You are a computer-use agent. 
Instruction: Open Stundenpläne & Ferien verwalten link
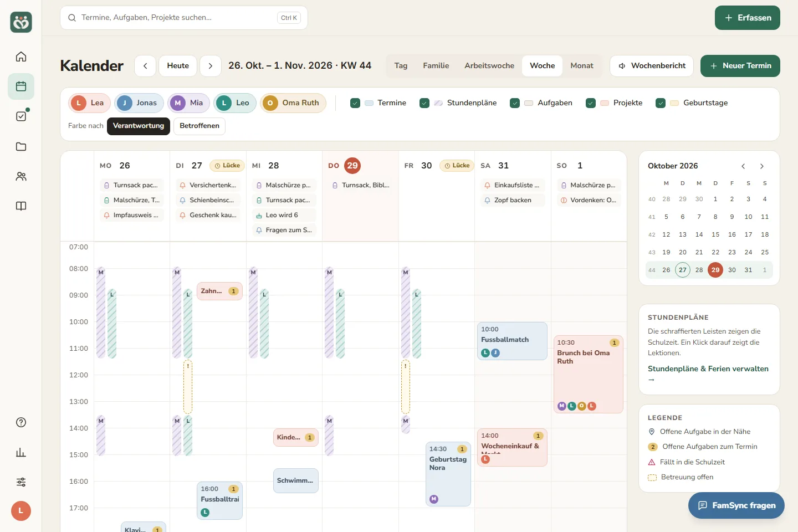[708, 374]
